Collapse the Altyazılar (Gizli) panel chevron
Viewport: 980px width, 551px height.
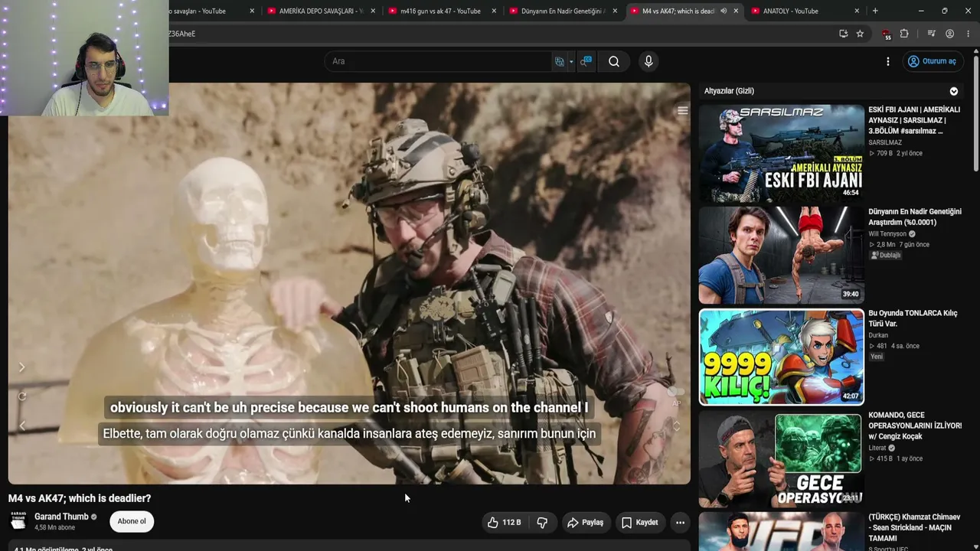coord(954,91)
